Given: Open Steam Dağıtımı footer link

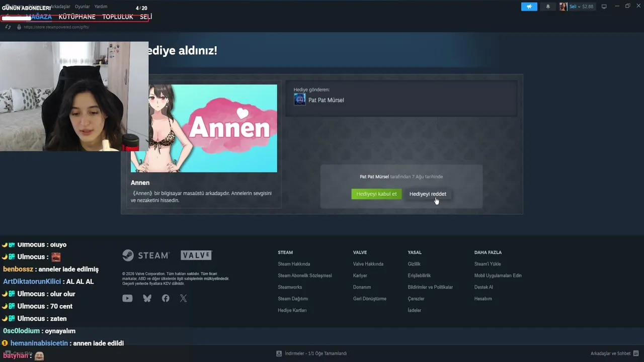Looking at the screenshot, I should click(x=293, y=299).
